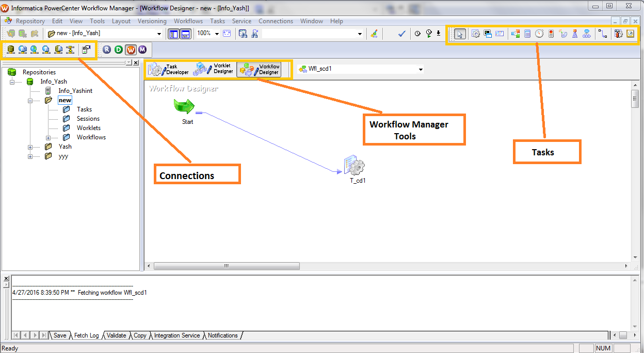Open the folder dropdown showing new - [Info_Yash]
This screenshot has height=353, width=644.
[159, 34]
